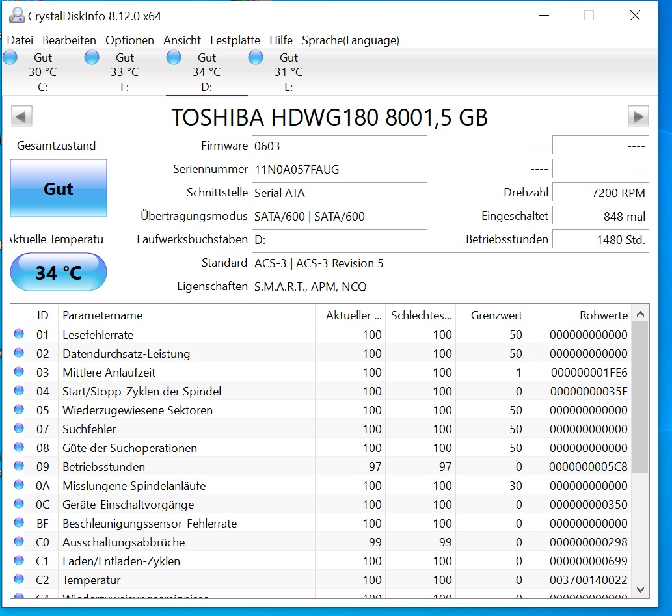Open the Bearbeiten menu

pos(69,40)
